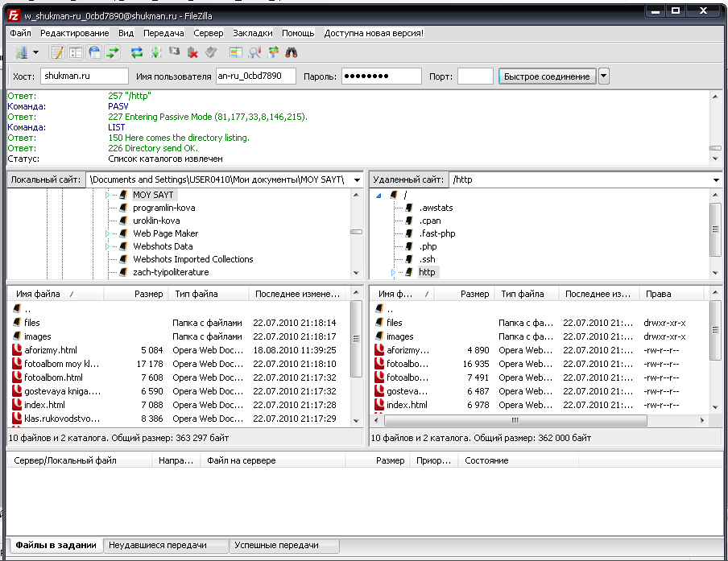This screenshot has height=561, width=728.
Task: Toggle the remote directory tree view
Action: (94, 52)
